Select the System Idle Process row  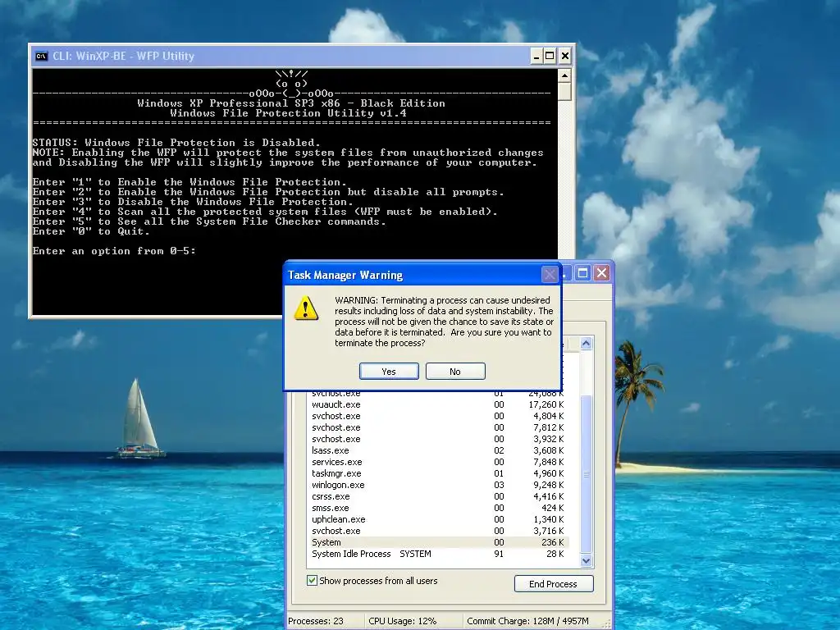click(x=440, y=554)
